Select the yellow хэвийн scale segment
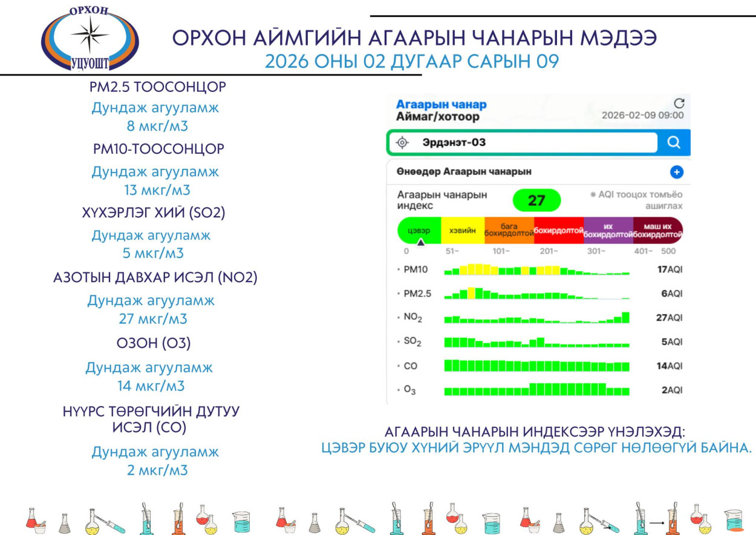The height and width of the screenshot is (535, 756). click(463, 231)
